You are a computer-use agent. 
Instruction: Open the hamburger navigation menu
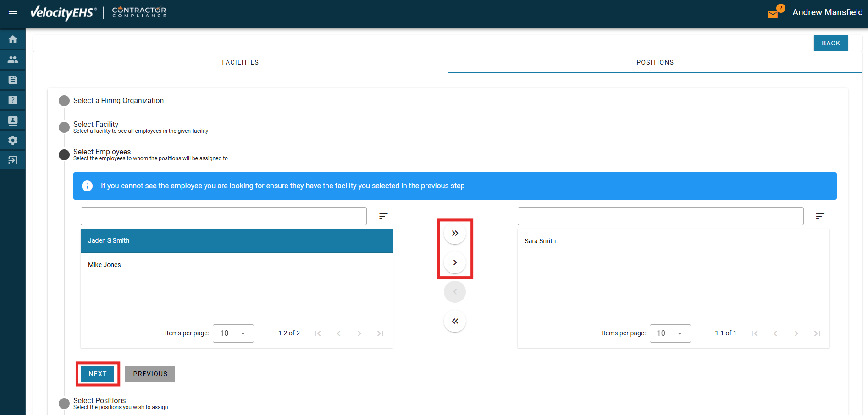pos(13,14)
